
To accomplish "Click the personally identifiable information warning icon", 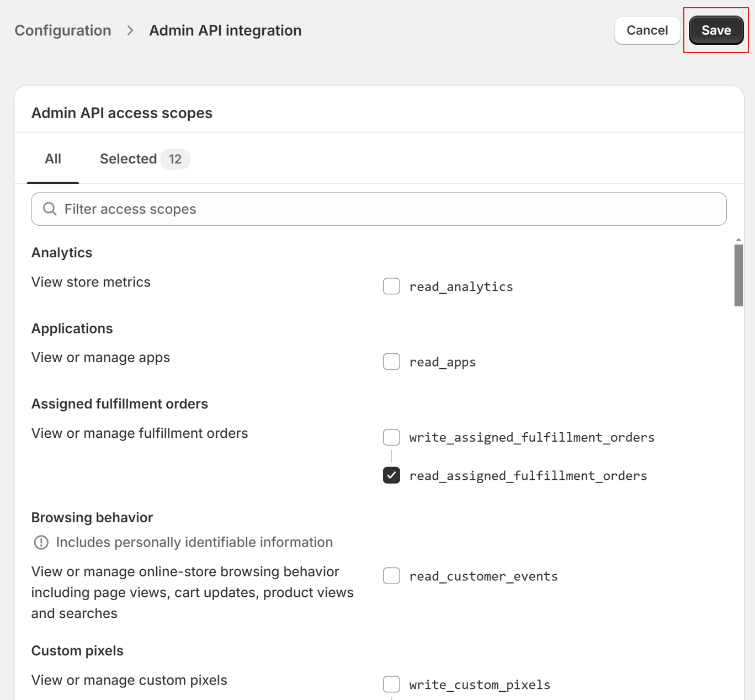I will click(x=41, y=542).
